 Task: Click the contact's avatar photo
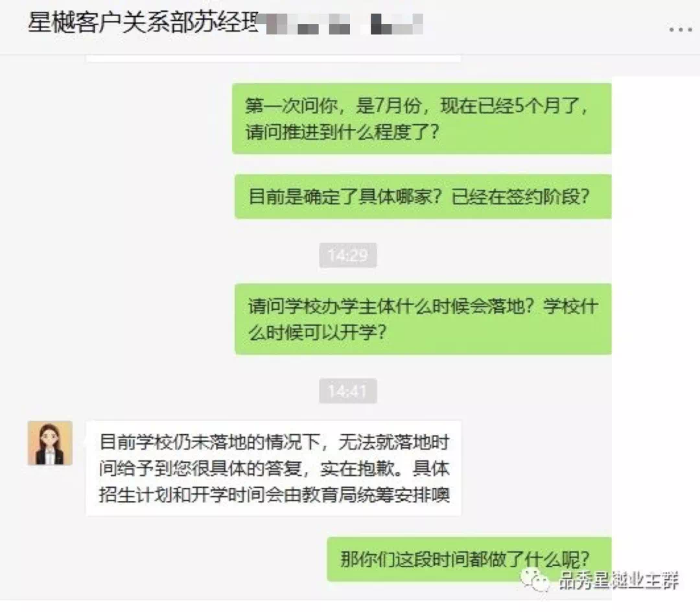point(50,443)
